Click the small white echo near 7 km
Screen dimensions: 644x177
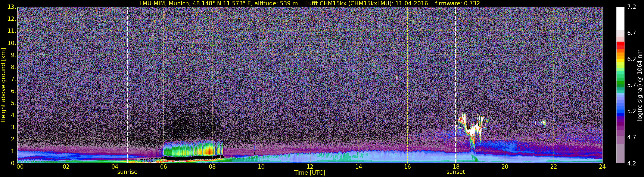pyautogui.click(x=396, y=77)
